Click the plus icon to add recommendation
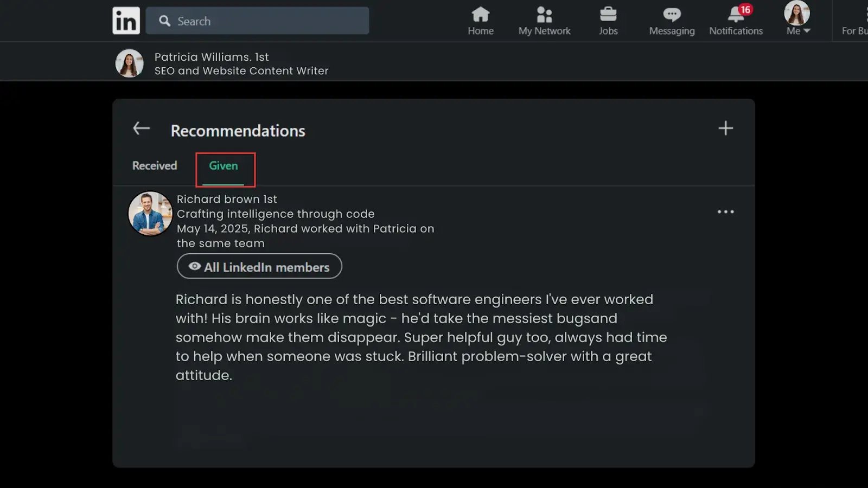The height and width of the screenshot is (488, 868). 725,129
